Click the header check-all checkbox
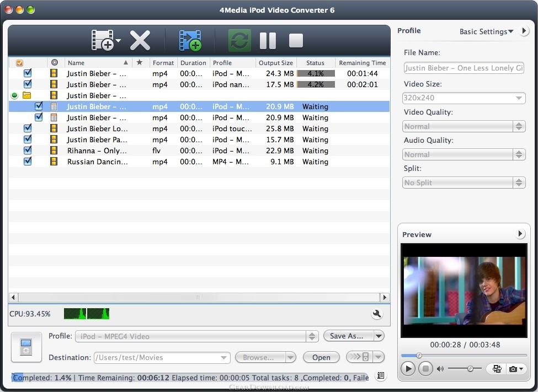Viewport: 538px width, 392px height. [x=19, y=63]
